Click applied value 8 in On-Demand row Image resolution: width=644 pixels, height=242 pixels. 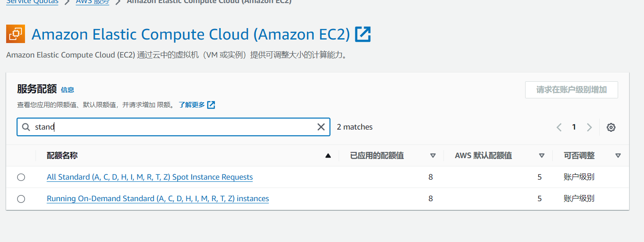[x=431, y=199]
